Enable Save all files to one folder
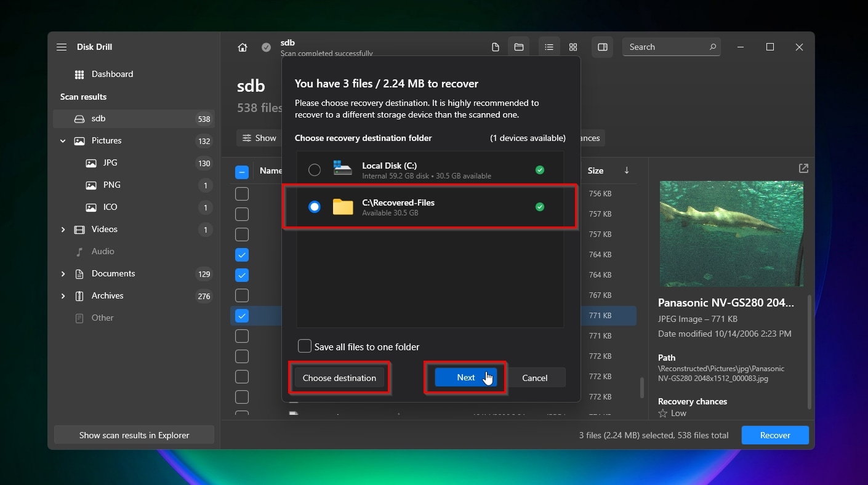This screenshot has width=868, height=485. 305,346
